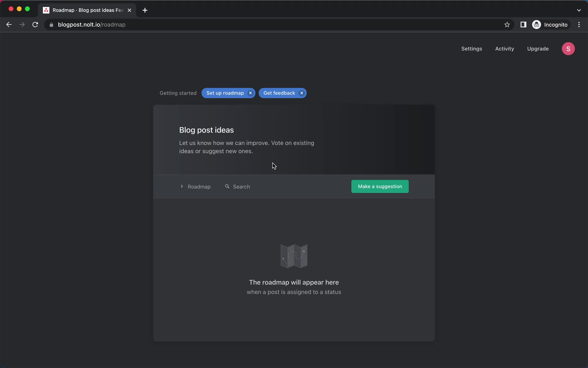Click the bookmark/star icon in address bar

pos(507,25)
